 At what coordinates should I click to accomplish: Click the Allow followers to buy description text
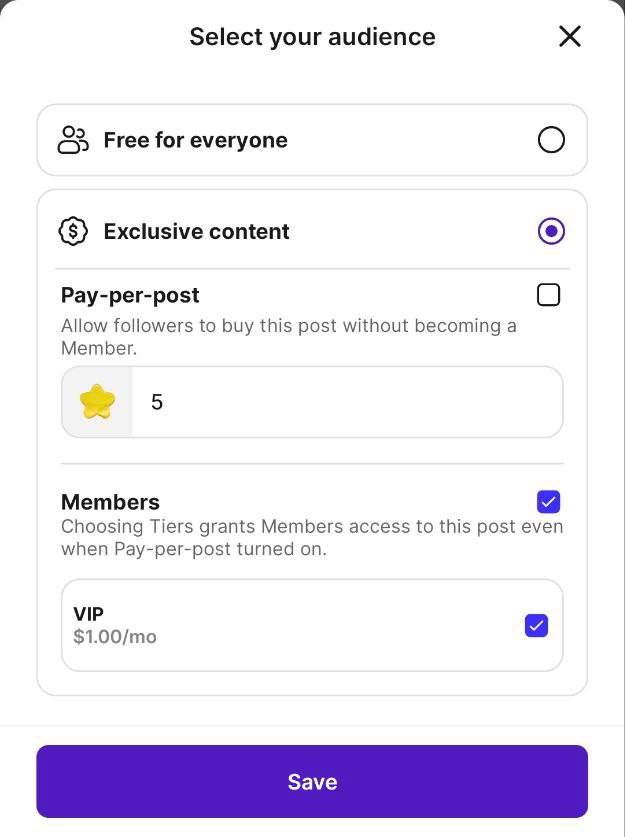pos(289,337)
